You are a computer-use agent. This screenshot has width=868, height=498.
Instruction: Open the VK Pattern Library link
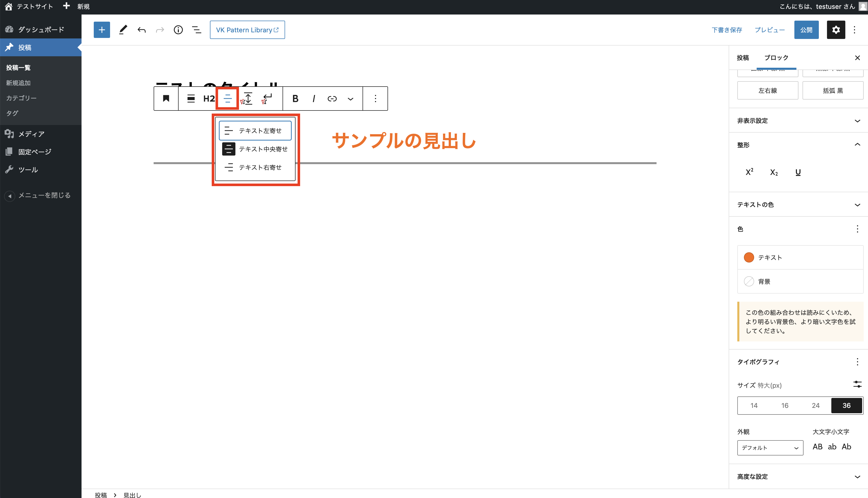[x=247, y=30]
